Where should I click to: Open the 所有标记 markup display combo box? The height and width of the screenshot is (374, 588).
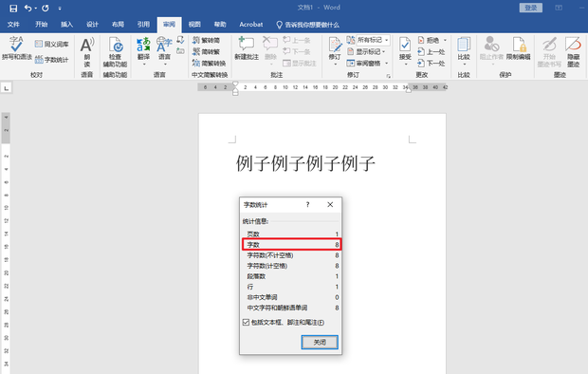(x=373, y=40)
